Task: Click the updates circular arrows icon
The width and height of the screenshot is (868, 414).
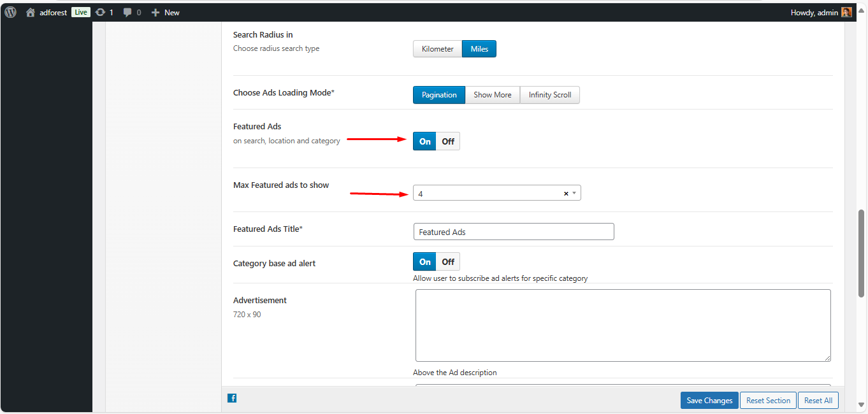Action: [x=101, y=12]
